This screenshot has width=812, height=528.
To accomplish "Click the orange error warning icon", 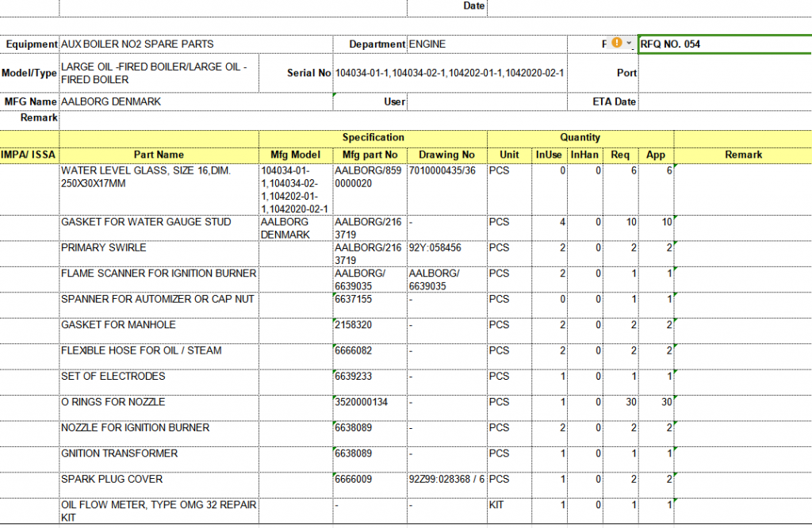I will tap(617, 44).
